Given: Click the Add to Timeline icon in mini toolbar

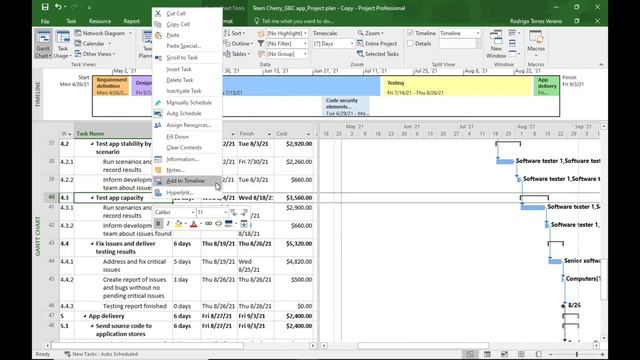Looking at the screenshot, I should pyautogui.click(x=244, y=223).
